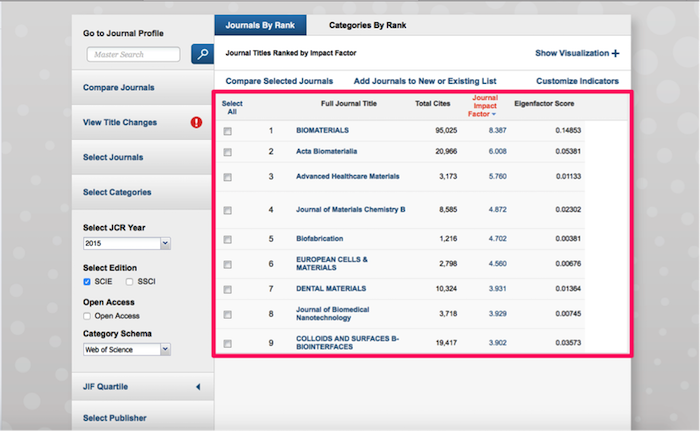Open Customize Indicators

(577, 81)
